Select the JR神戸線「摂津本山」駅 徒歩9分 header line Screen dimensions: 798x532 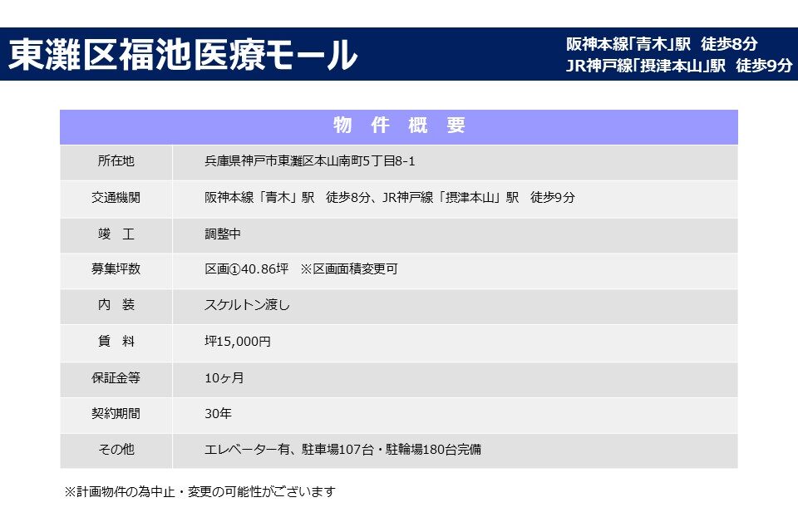pos(678,66)
